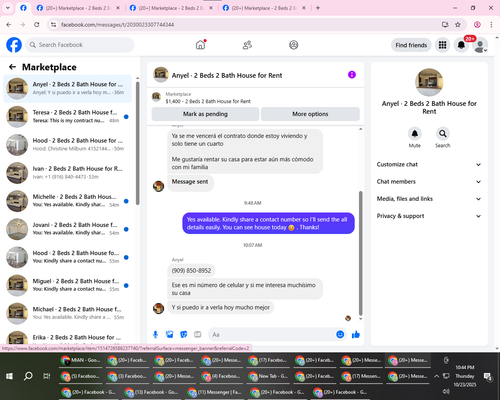The image size is (500, 400).
Task: Click Mark as pending button
Action: click(205, 114)
